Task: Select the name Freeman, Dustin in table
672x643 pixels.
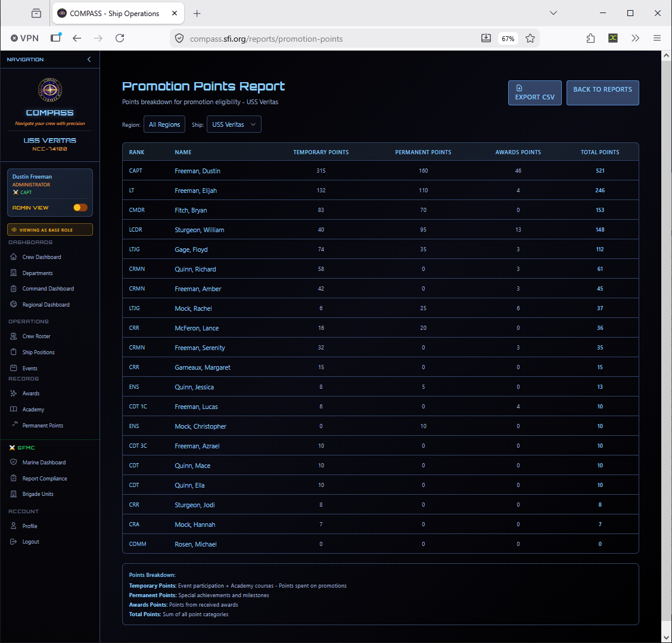Action: coord(198,171)
